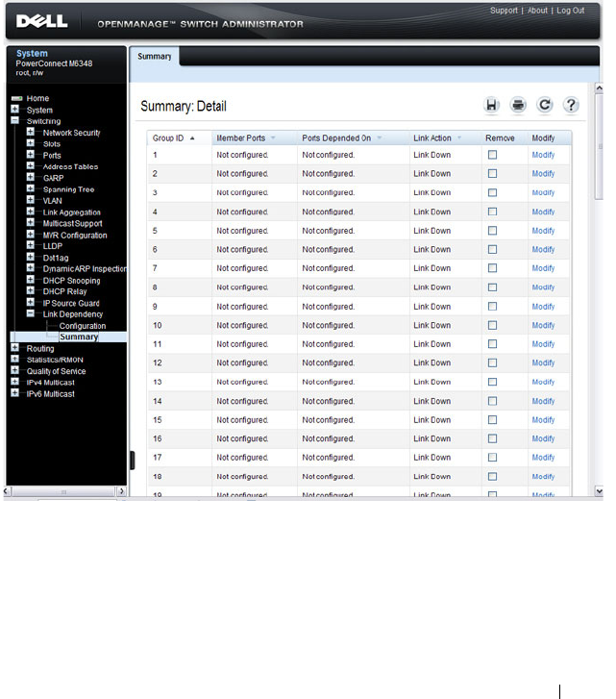Image resolution: width=616 pixels, height=699 pixels.
Task: Open the Ports tree item
Action: [52, 155]
